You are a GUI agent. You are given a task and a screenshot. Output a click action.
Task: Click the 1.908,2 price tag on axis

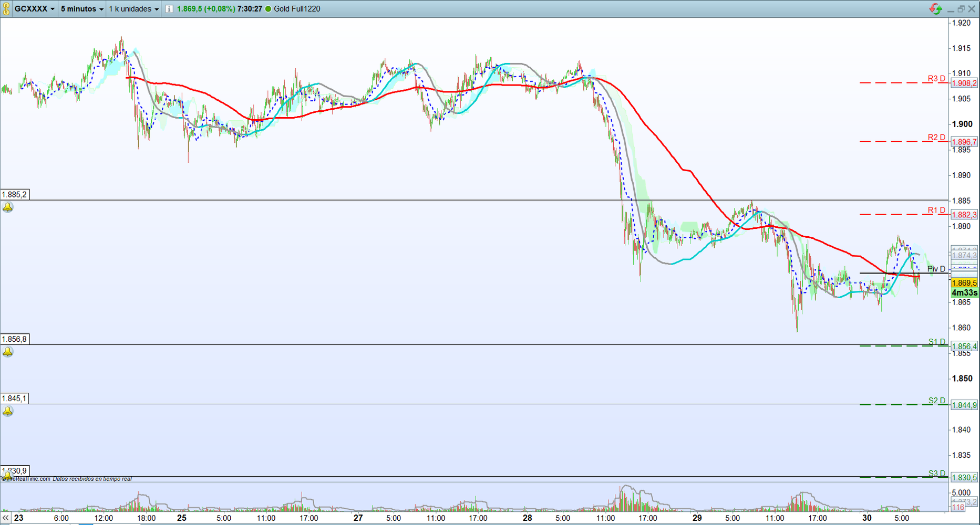coord(964,83)
